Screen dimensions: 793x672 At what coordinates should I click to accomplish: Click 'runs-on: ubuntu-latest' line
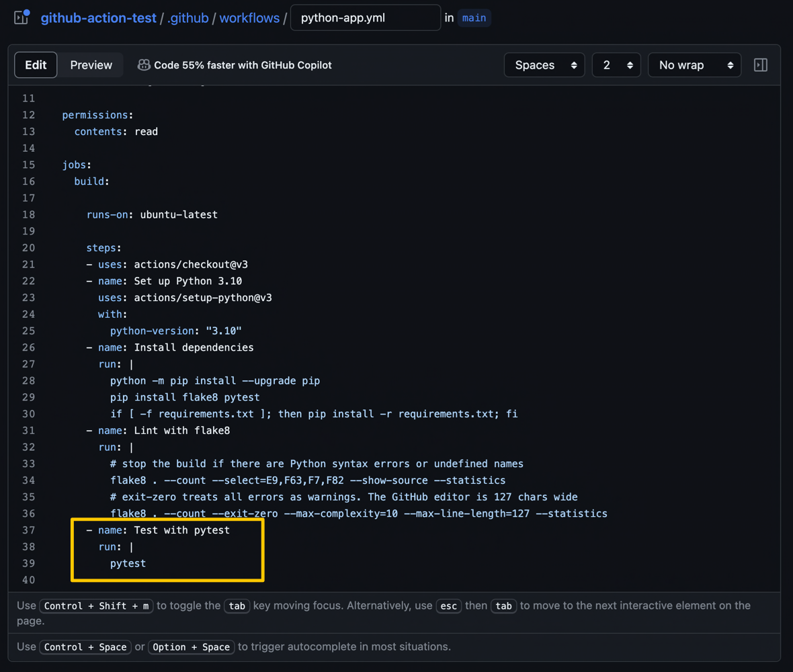tap(152, 214)
